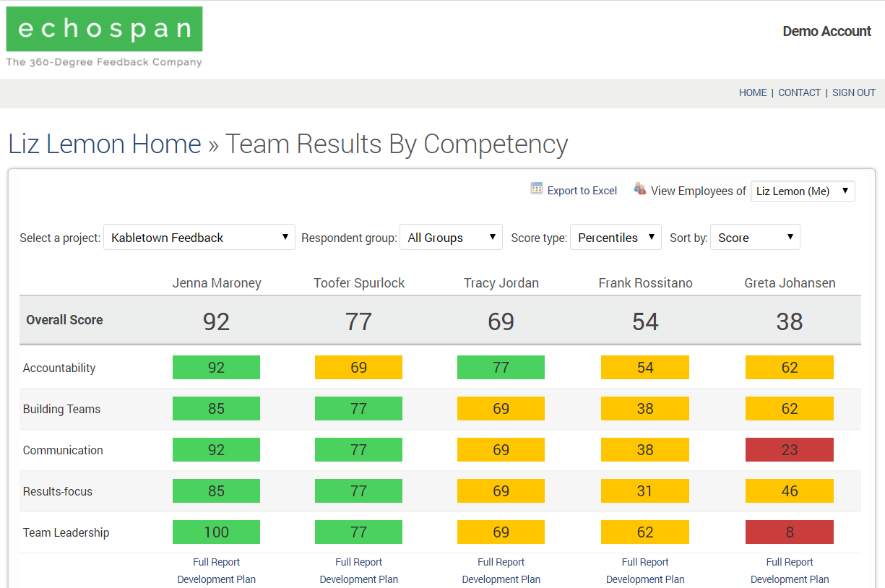
Task: Click the Export to Excel link
Action: coord(582,191)
